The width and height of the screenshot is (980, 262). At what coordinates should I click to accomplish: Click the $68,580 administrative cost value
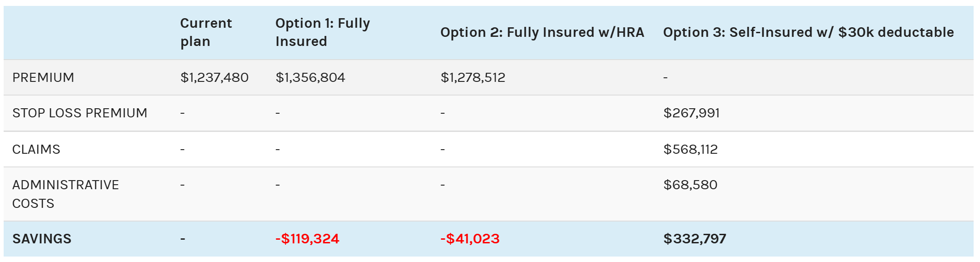coord(690,185)
